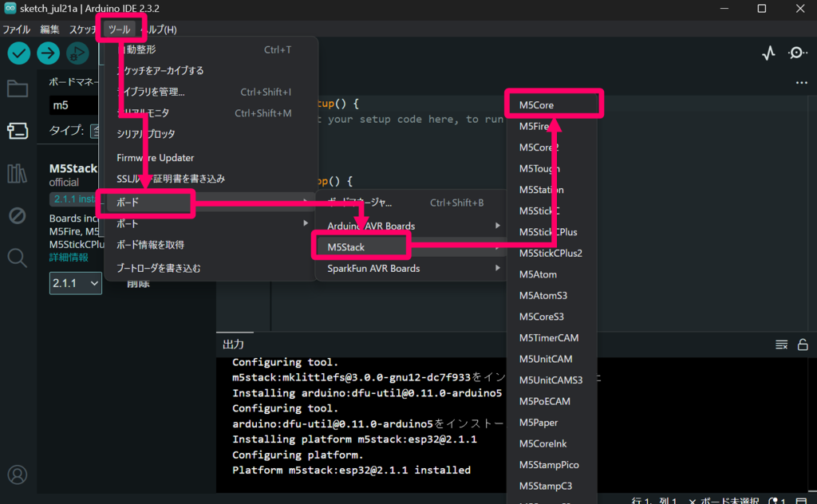Expand the M5Stack boards submenu

pos(412,247)
